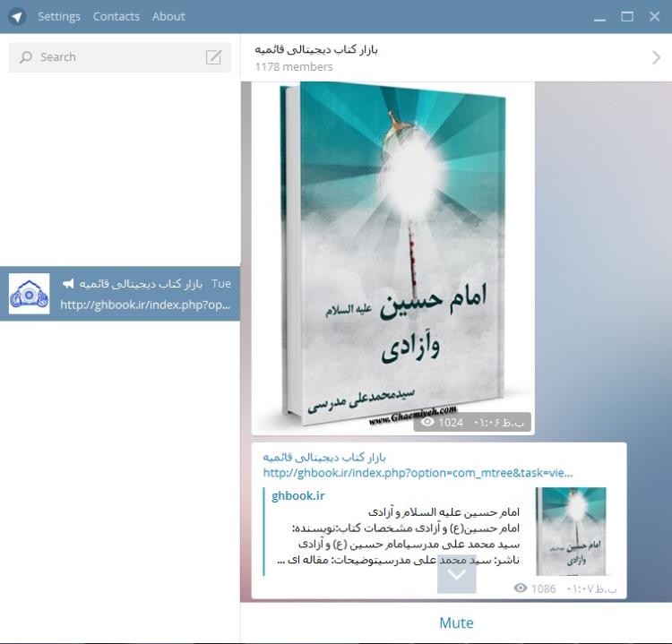The image size is (672, 644).
Task: Click the eye views icon showing 1086
Action: (521, 588)
